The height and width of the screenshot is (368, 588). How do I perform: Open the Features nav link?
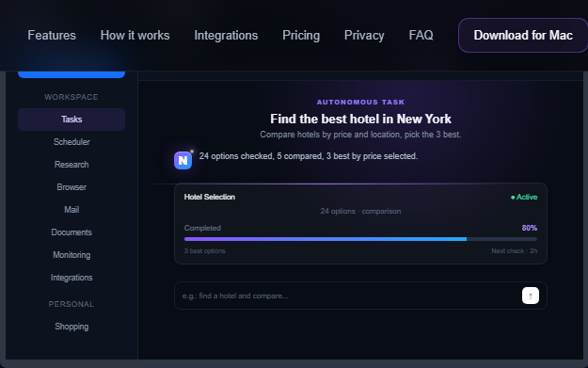pos(52,35)
